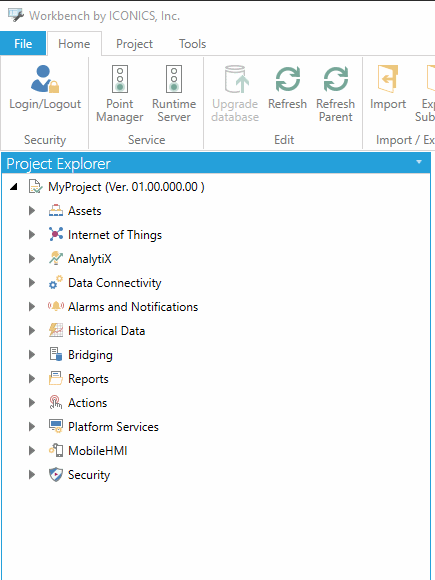Expand the Reports tree node

coord(32,379)
